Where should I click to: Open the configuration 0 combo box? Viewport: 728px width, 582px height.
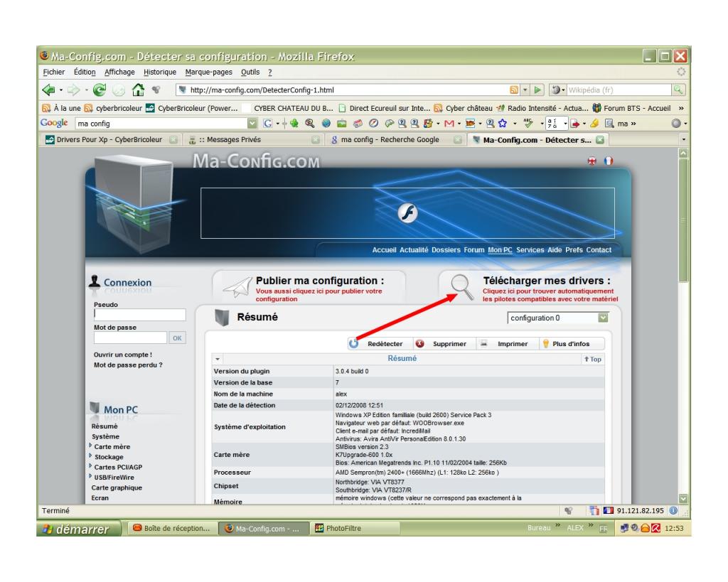click(557, 318)
